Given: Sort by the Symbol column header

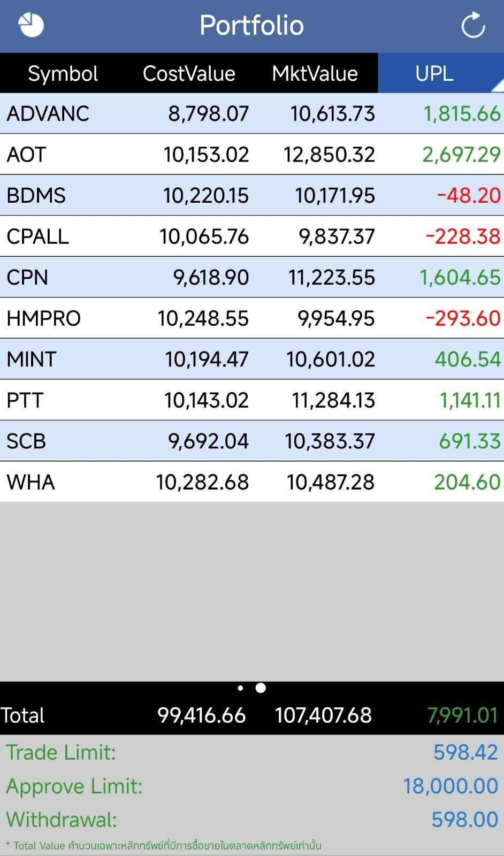Looking at the screenshot, I should [63, 73].
